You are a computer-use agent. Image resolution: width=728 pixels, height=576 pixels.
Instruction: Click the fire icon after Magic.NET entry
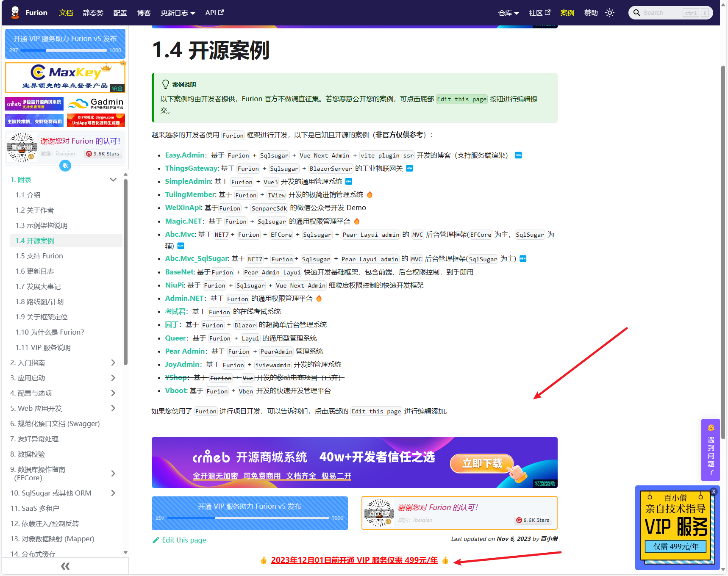click(x=357, y=221)
